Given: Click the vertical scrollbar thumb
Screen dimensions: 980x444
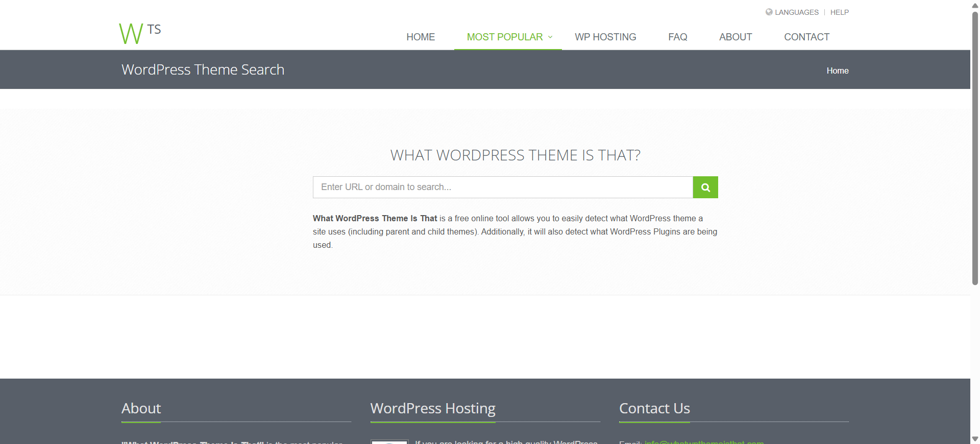Looking at the screenshot, I should tap(975, 148).
